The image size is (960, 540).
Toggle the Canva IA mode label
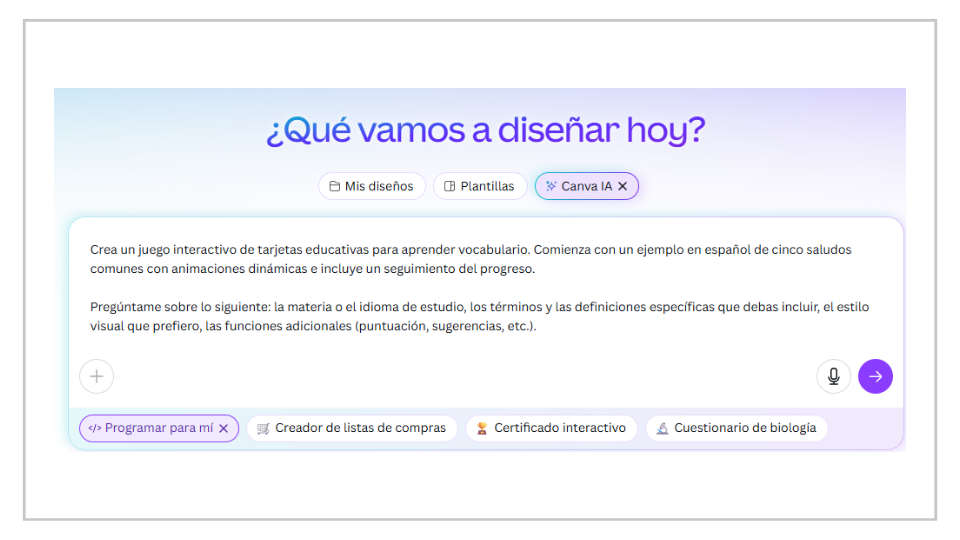pos(586,187)
